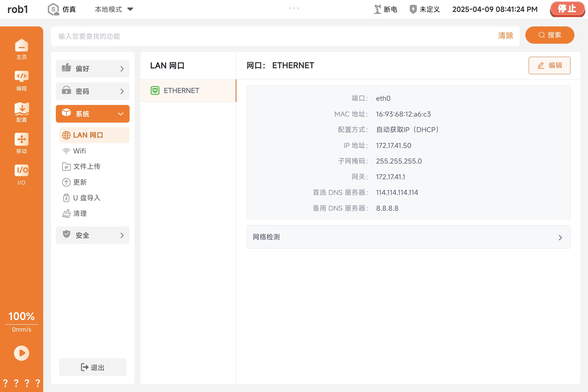Click the 文件上传 file icon
This screenshot has width=588, height=392.
pos(66,166)
